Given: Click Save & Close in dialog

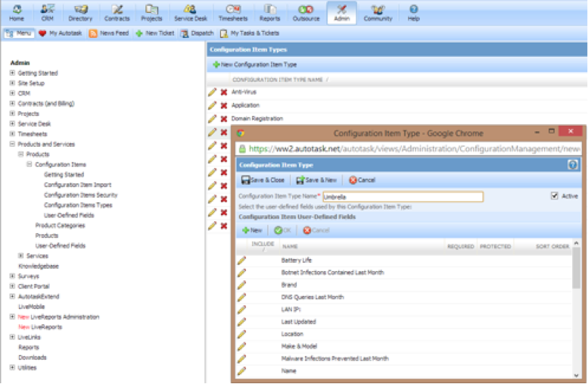Looking at the screenshot, I should coord(263,180).
